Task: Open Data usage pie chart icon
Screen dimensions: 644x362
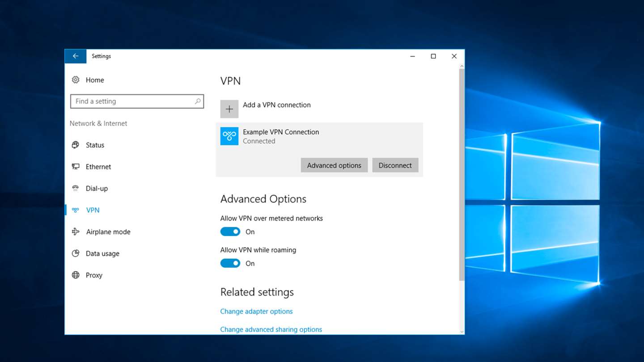Action: click(x=76, y=253)
